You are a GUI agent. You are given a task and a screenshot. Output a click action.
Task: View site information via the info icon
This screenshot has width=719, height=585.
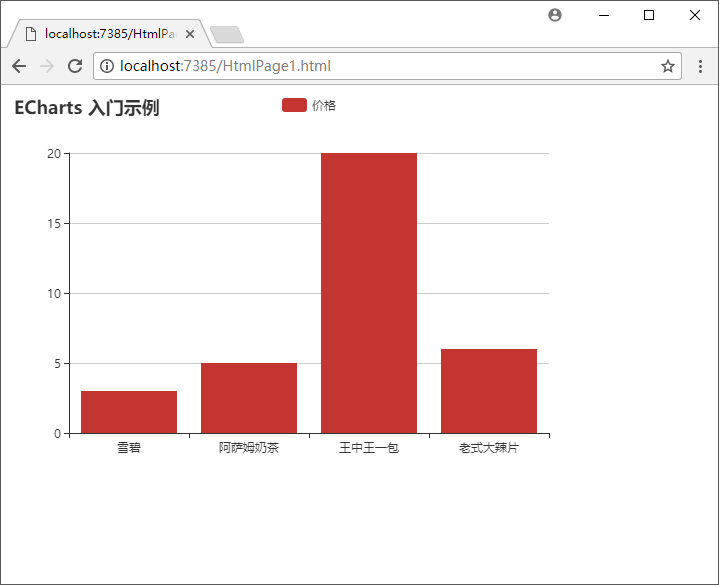click(107, 66)
